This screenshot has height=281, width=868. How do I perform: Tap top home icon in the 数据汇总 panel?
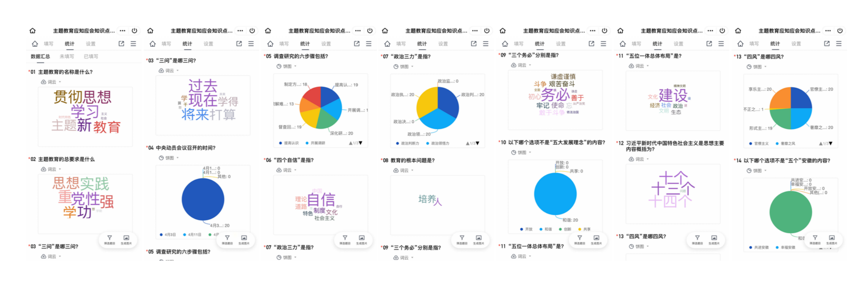32,31
